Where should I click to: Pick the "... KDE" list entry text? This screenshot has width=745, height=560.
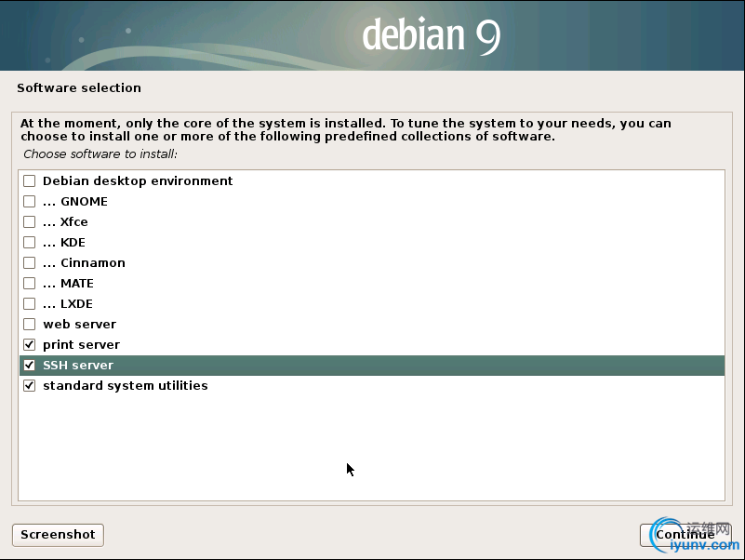(x=64, y=243)
